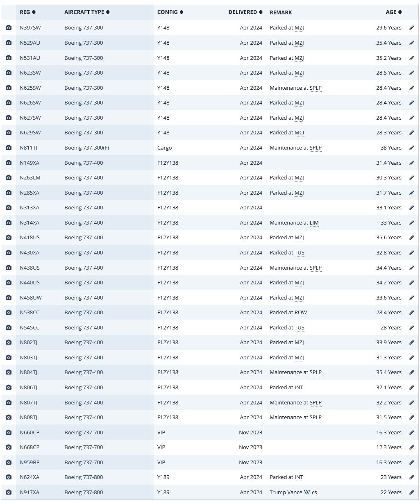
Task: Click camera icon in the N438US row
Action: (9, 268)
